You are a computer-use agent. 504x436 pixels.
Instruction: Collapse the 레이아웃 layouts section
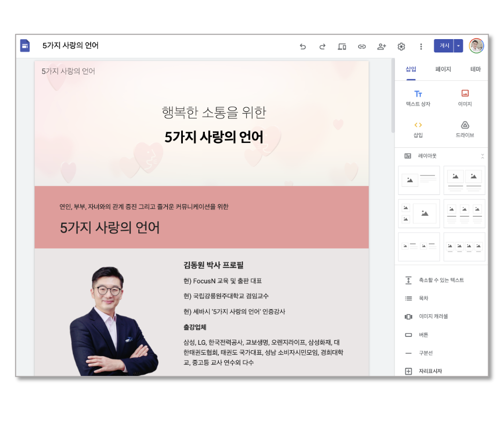482,156
